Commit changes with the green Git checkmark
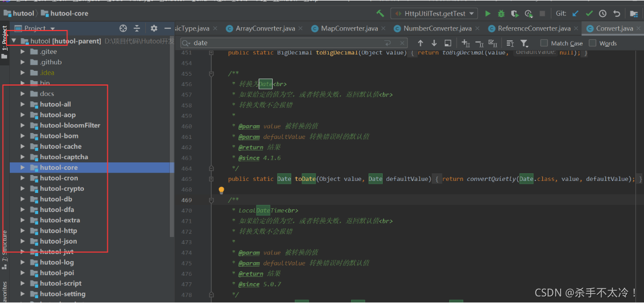644x303 pixels. point(589,14)
